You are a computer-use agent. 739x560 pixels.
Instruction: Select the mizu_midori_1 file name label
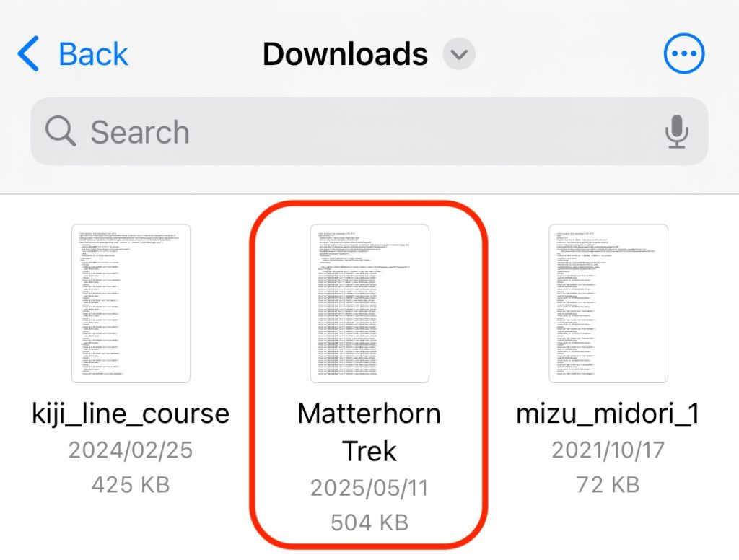coord(608,414)
